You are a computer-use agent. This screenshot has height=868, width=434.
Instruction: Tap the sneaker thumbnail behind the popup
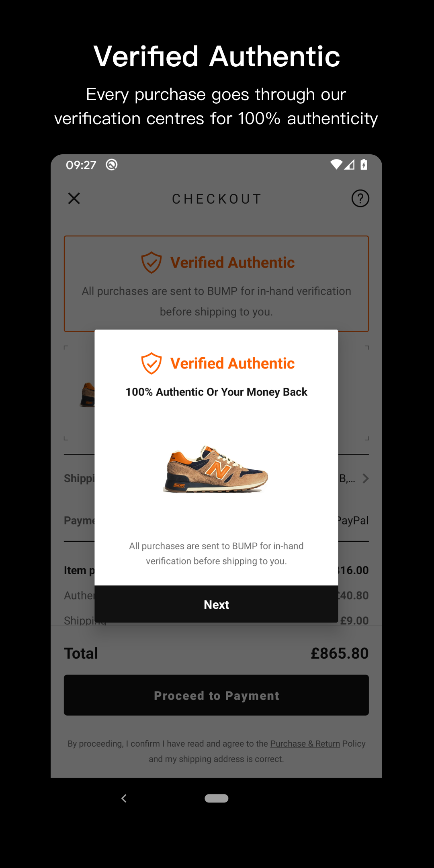click(87, 395)
